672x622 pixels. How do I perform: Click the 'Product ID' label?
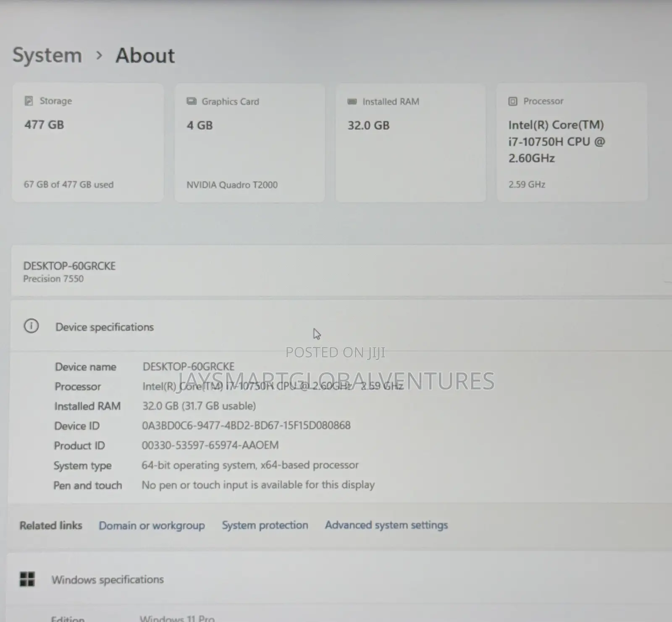[79, 446]
